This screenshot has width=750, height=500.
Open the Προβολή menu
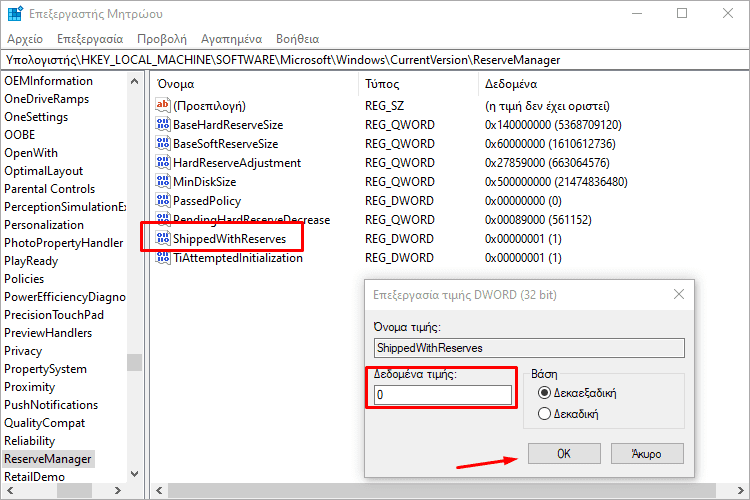pos(162,39)
